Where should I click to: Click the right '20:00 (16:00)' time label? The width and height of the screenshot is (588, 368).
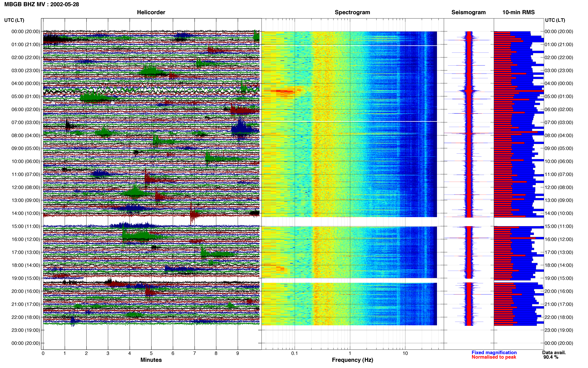[559, 291]
